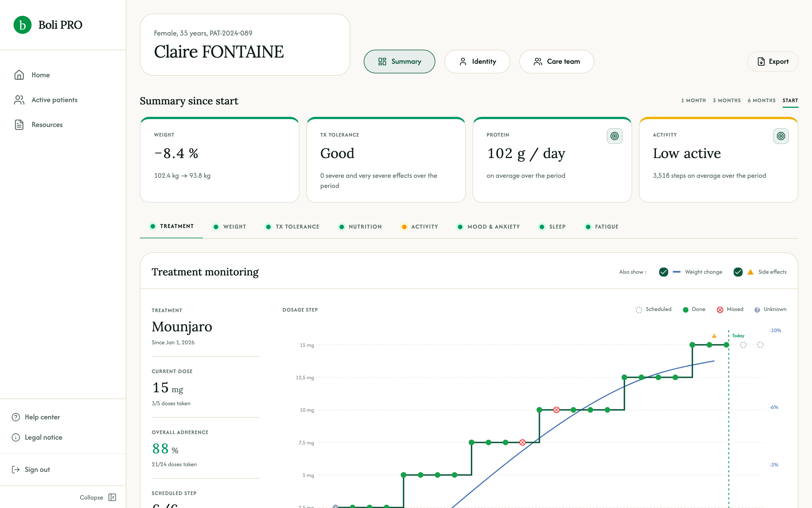Switch to the WEIGHT section tab
Screen dimensions: 812x508
point(230,227)
